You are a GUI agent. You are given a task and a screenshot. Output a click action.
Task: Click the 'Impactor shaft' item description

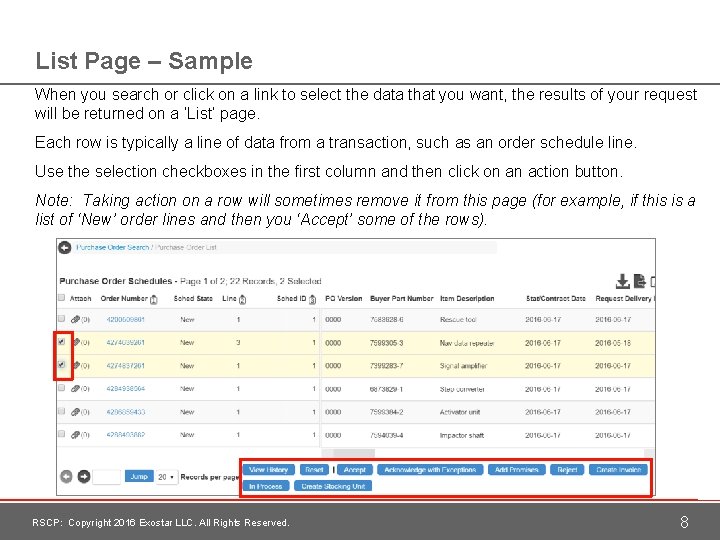(x=461, y=435)
